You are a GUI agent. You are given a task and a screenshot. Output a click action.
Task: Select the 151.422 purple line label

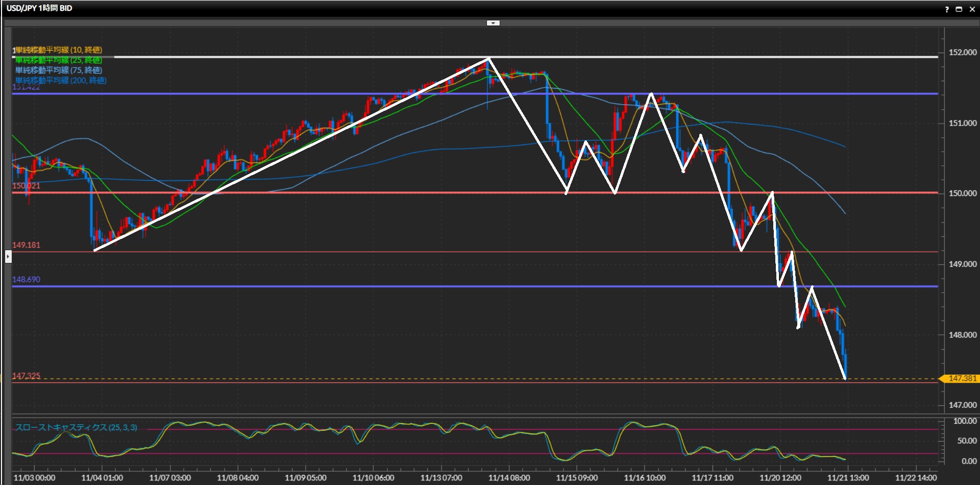[26, 88]
